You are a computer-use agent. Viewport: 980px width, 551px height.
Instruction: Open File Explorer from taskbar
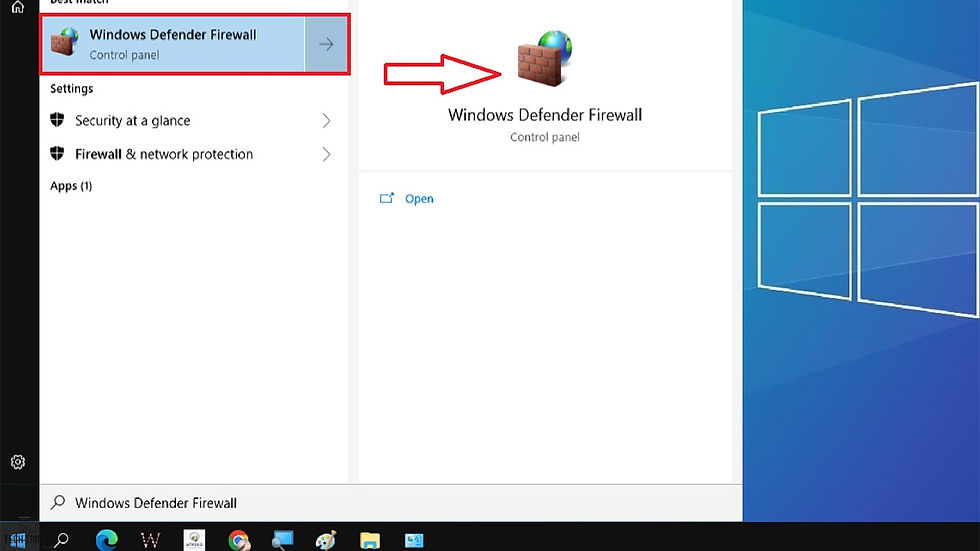pyautogui.click(x=370, y=540)
